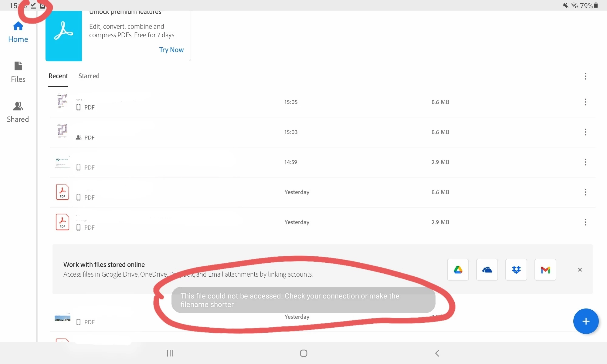Open the Files section in sidebar
This screenshot has width=607, height=364.
point(18,72)
